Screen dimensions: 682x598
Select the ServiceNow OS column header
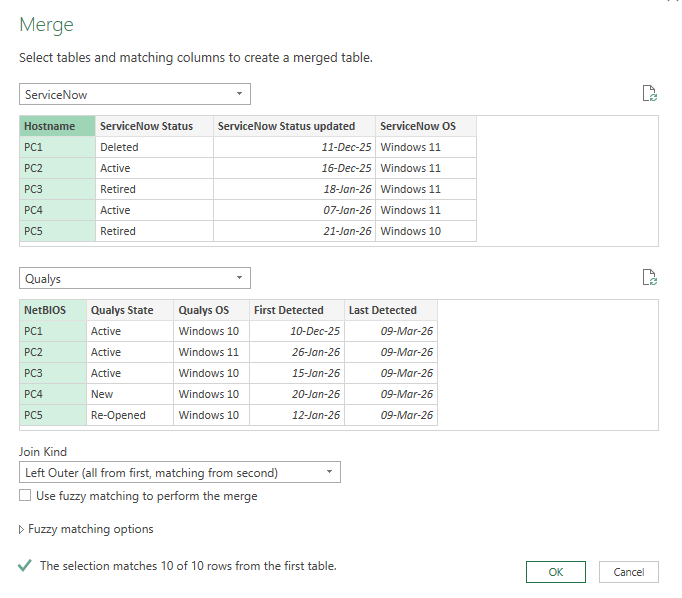[x=425, y=126]
